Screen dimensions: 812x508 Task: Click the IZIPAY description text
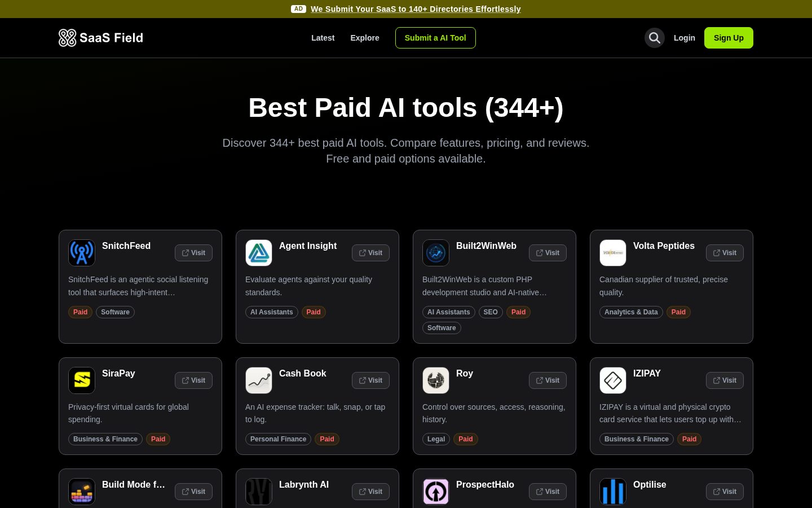670,413
